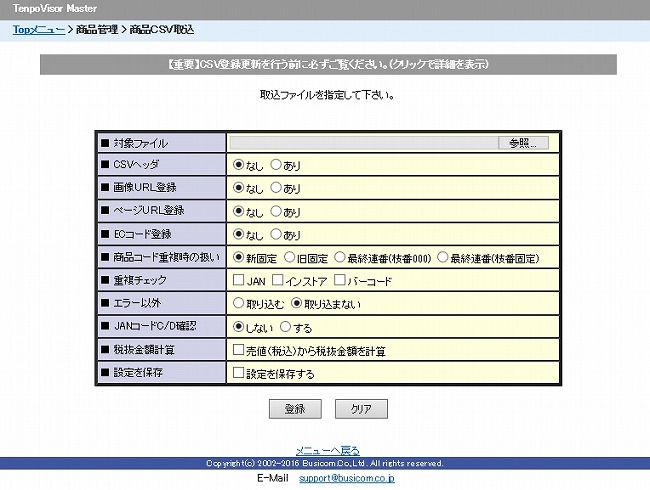Click the 対象ファイル file path field
Screen dimensions: 650x490
coord(364,143)
